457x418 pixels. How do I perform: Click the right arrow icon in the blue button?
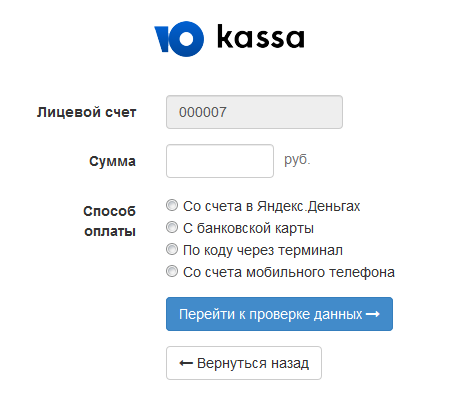[372, 314]
